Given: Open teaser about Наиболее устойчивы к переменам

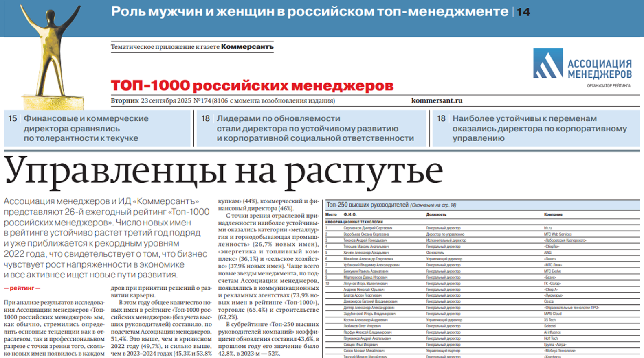Looking at the screenshot, I should coord(539,128).
